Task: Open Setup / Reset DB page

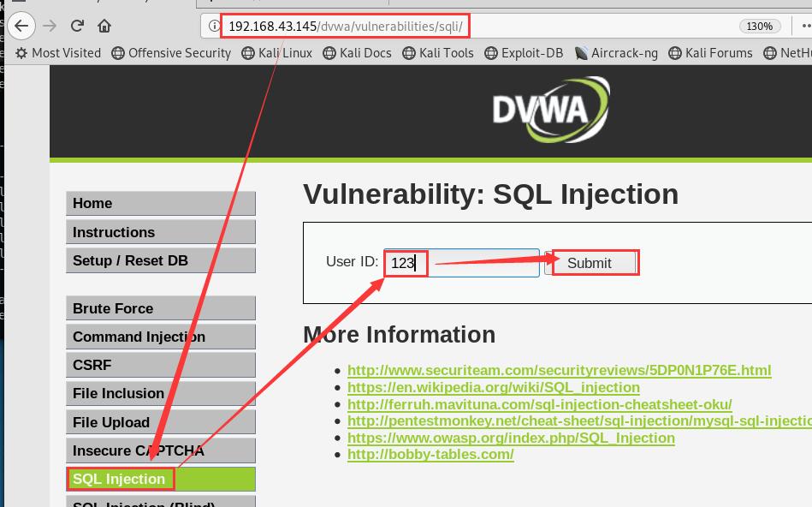Action: pyautogui.click(x=161, y=260)
